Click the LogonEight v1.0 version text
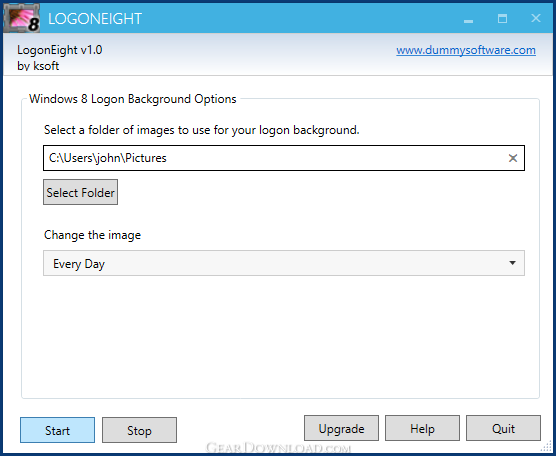 (60, 50)
